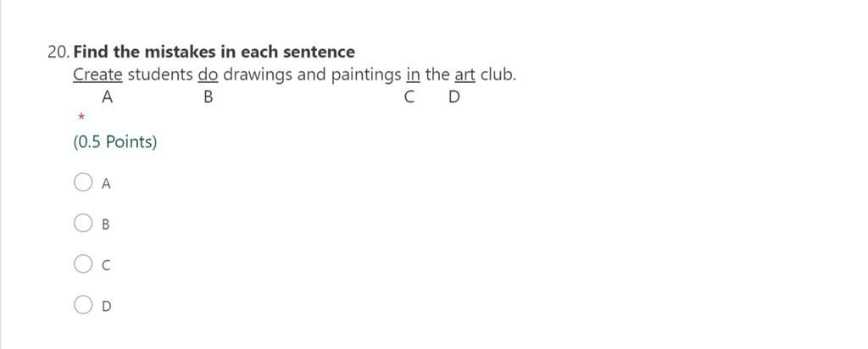Viewport: 868px width, 349px height.
Task: Click the letter C beneath the word 'in'
Action: [409, 97]
